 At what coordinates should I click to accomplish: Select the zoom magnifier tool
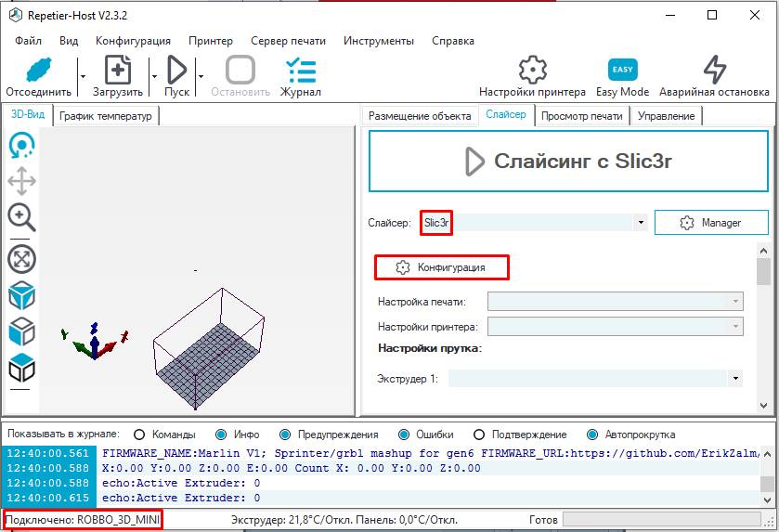[x=22, y=217]
